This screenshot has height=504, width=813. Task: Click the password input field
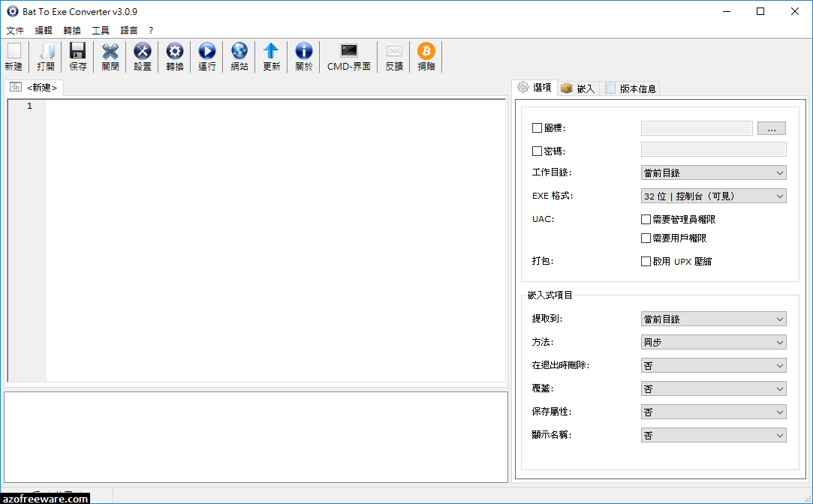(713, 150)
